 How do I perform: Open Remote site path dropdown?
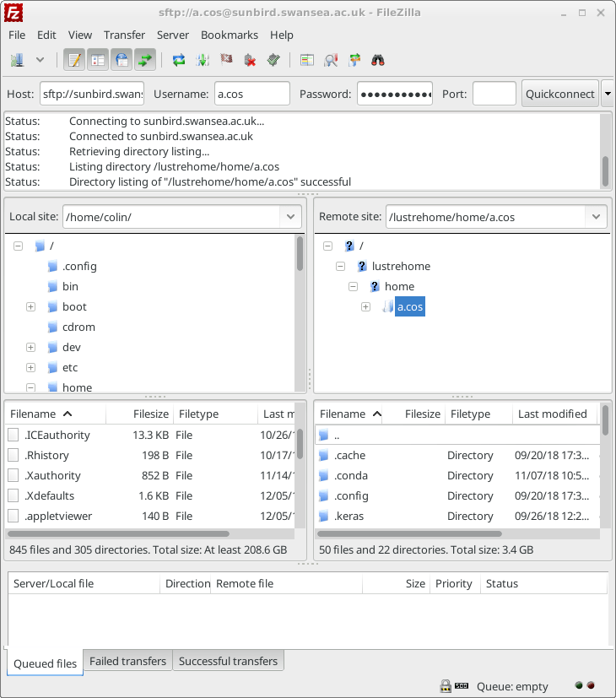point(596,217)
